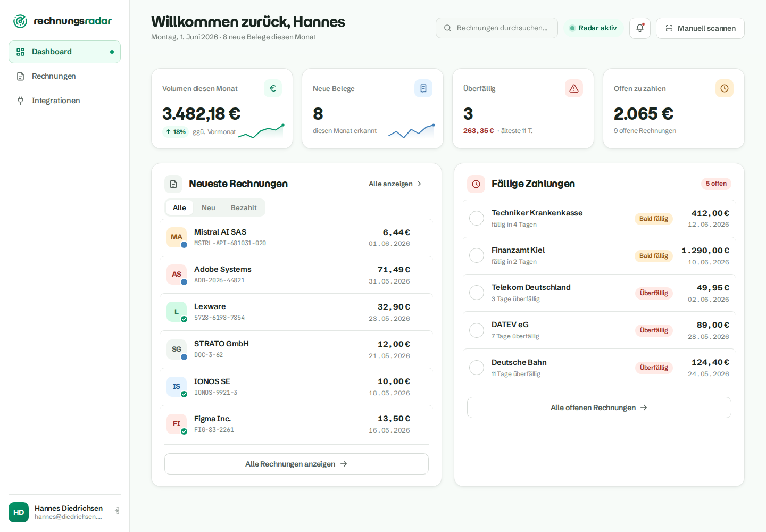Open Figma Inc. invoice FIG-83-2261
Image resolution: width=766 pixels, height=532 pixels.
coord(296,424)
